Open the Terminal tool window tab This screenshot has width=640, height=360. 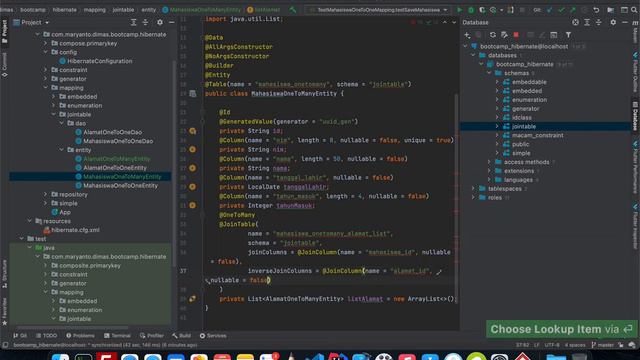pyautogui.click(x=118, y=336)
